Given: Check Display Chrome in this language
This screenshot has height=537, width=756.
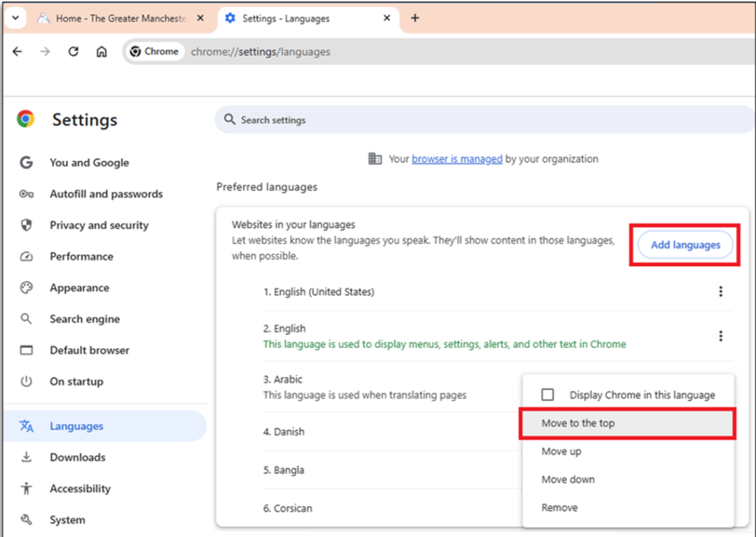Looking at the screenshot, I should click(x=548, y=395).
